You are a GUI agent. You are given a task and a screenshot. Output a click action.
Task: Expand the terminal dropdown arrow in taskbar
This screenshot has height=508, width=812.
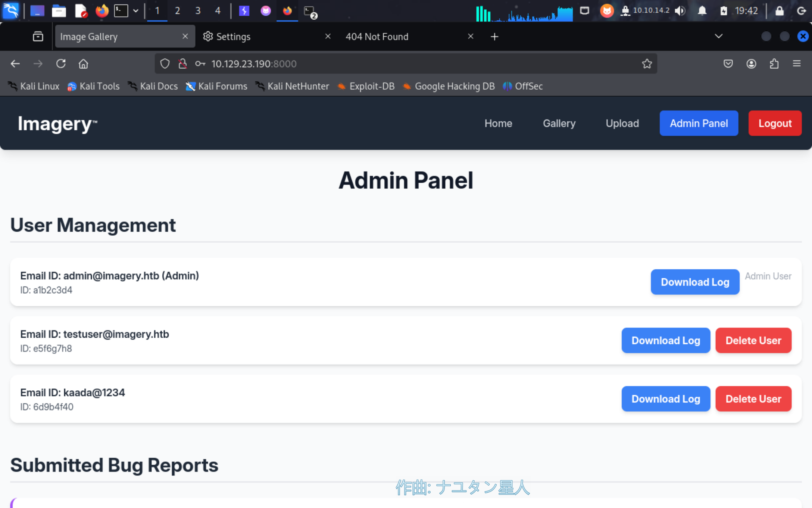(136, 11)
